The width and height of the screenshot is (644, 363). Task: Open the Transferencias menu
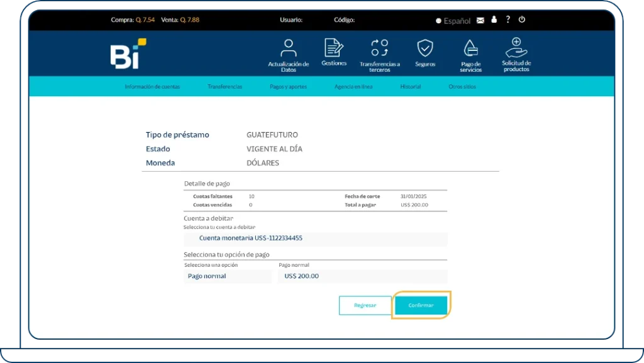[225, 87]
